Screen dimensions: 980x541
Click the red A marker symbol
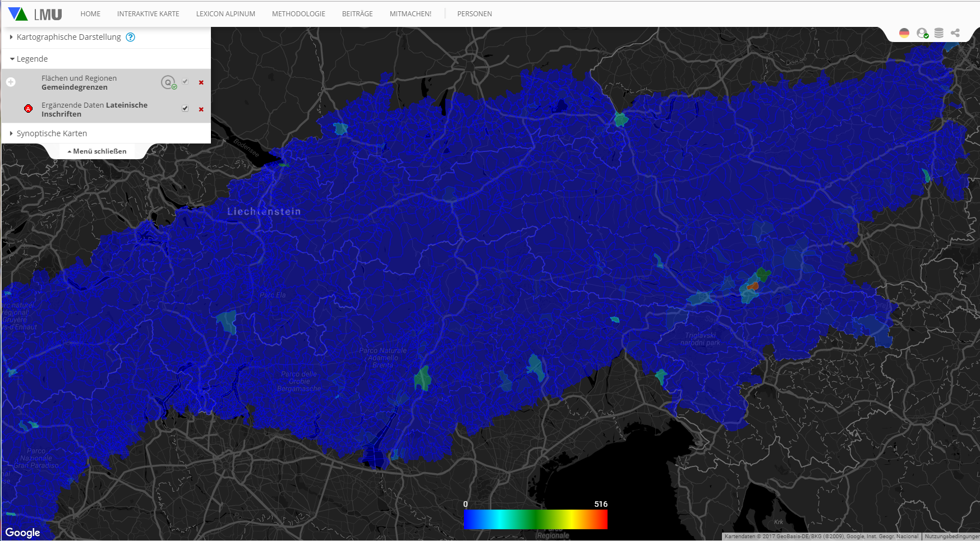tap(28, 109)
